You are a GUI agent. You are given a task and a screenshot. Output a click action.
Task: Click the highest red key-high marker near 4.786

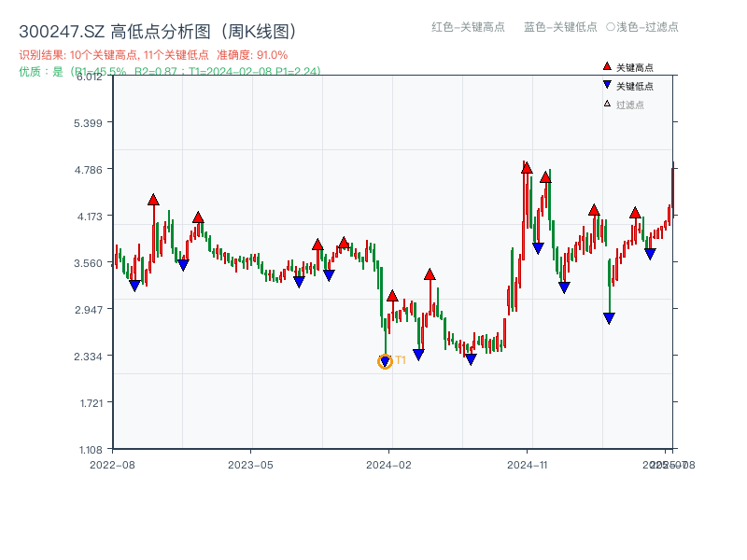[527, 168]
